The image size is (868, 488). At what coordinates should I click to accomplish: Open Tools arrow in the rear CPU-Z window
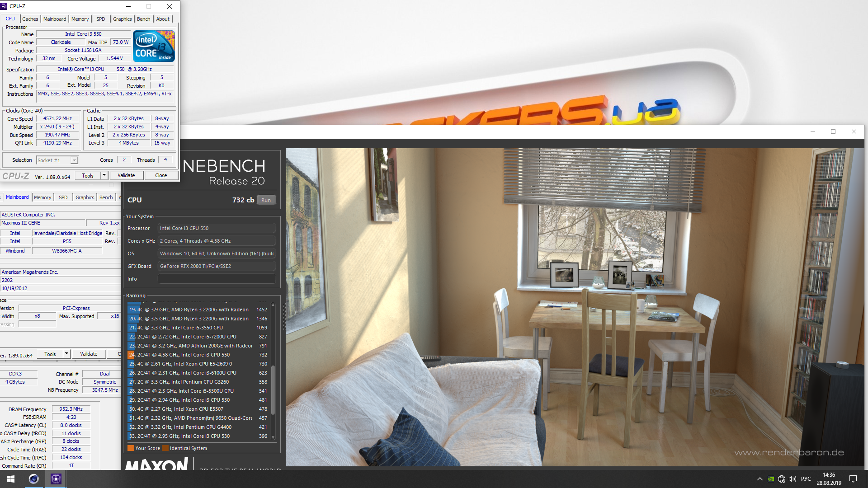[66, 354]
